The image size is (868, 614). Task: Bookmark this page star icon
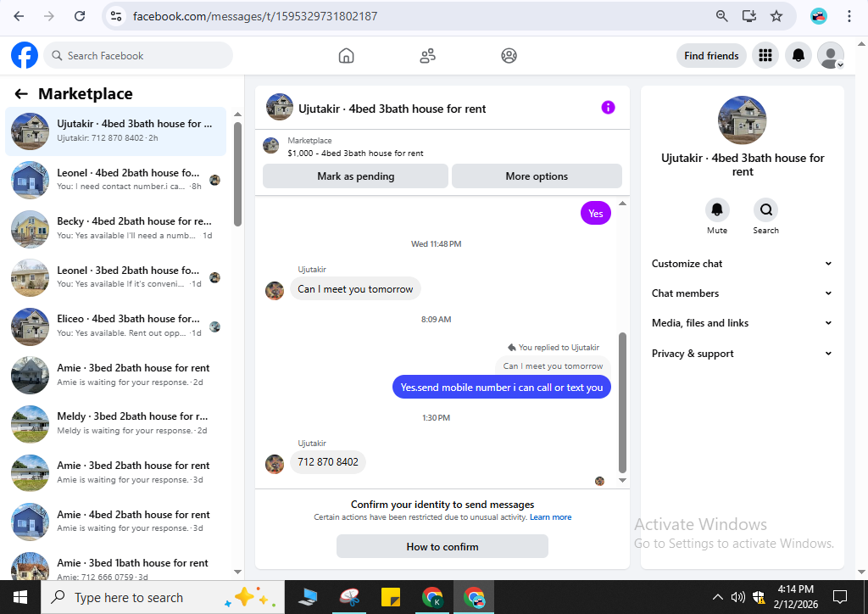(x=776, y=16)
